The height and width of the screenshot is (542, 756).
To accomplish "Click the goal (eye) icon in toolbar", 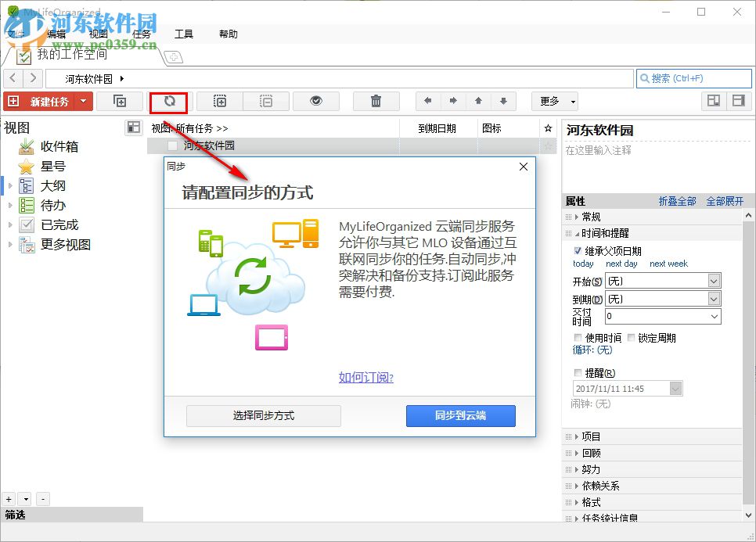I will tap(315, 101).
